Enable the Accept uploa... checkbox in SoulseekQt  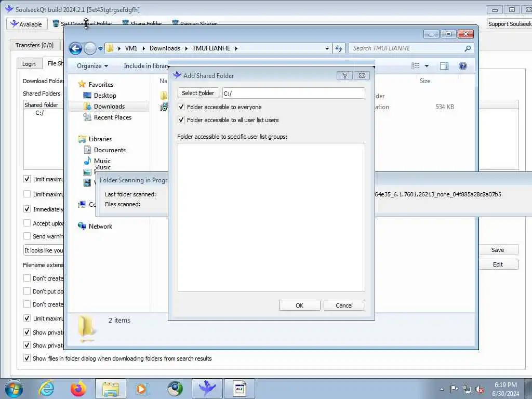pos(27,223)
